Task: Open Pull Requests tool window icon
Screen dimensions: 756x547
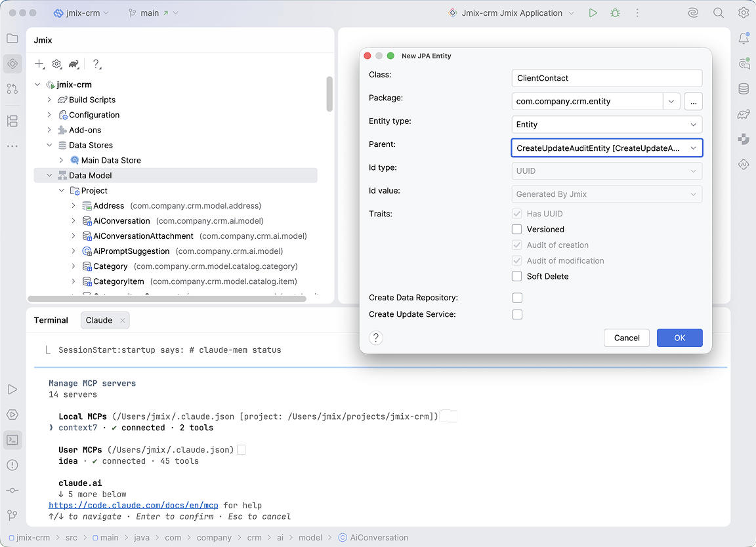Action: pyautogui.click(x=12, y=89)
